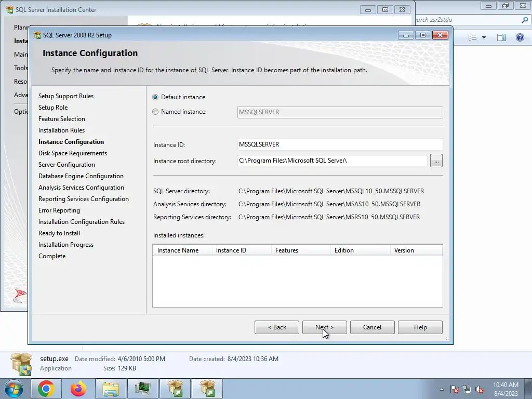The width and height of the screenshot is (532, 399).
Task: Click the Installation Progress step
Action: click(66, 245)
